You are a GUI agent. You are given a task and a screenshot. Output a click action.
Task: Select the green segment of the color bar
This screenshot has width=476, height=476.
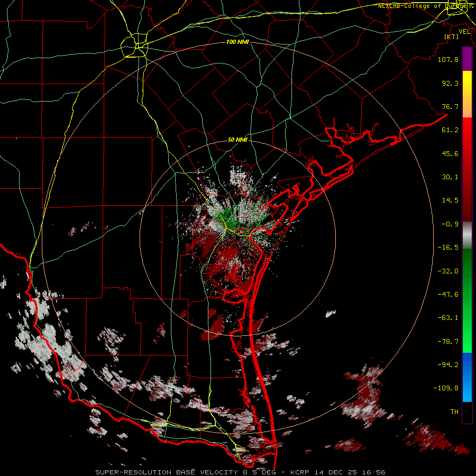tap(467, 300)
